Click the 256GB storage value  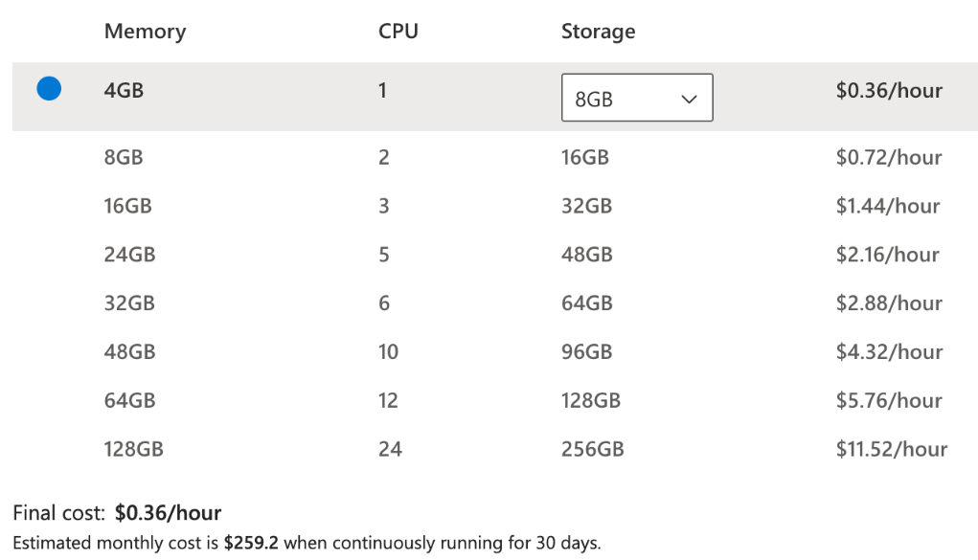coord(592,449)
